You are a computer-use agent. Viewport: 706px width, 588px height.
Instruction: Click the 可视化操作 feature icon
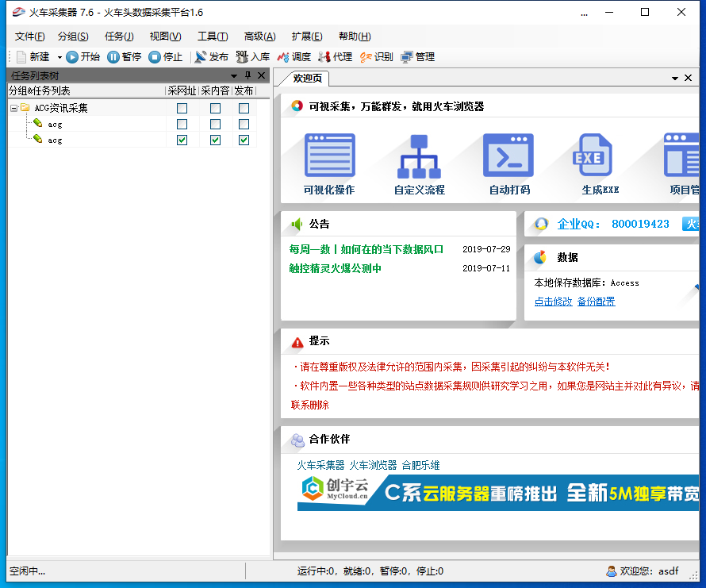(329, 155)
